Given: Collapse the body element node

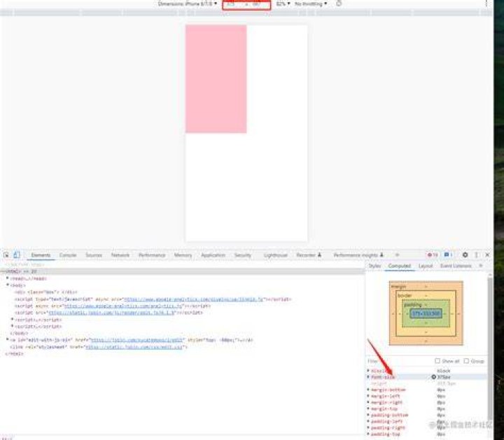Looking at the screenshot, I should pyautogui.click(x=8, y=285).
